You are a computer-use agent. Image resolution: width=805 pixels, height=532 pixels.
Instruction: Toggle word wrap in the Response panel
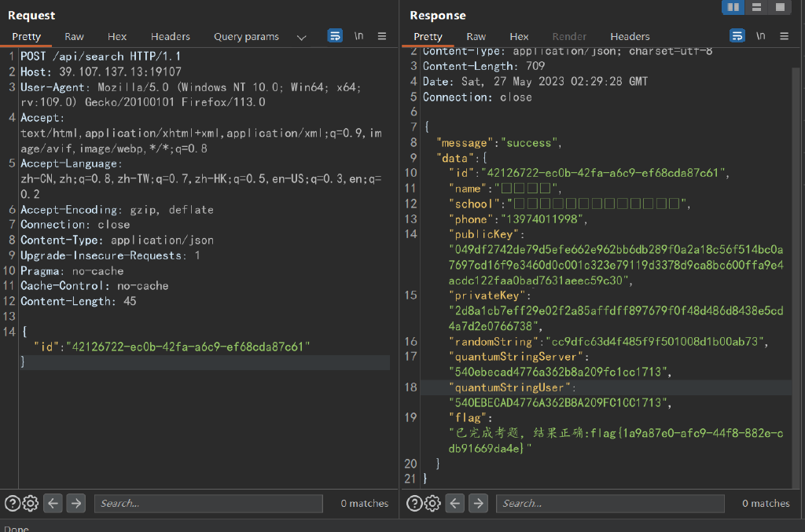[x=737, y=36]
